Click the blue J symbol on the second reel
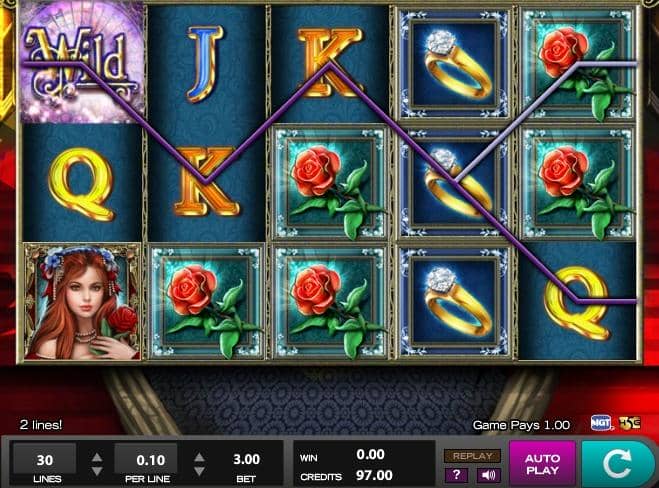 (x=205, y=63)
